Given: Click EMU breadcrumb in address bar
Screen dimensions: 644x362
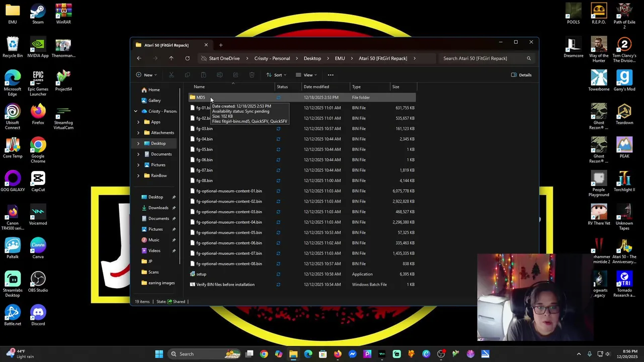Looking at the screenshot, I should pos(340,58).
